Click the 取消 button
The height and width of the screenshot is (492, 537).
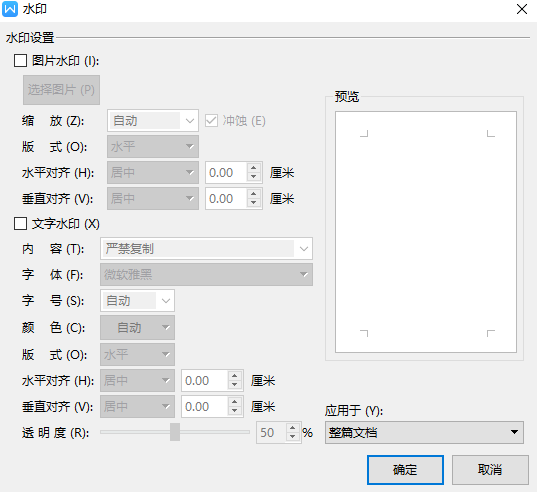click(490, 470)
